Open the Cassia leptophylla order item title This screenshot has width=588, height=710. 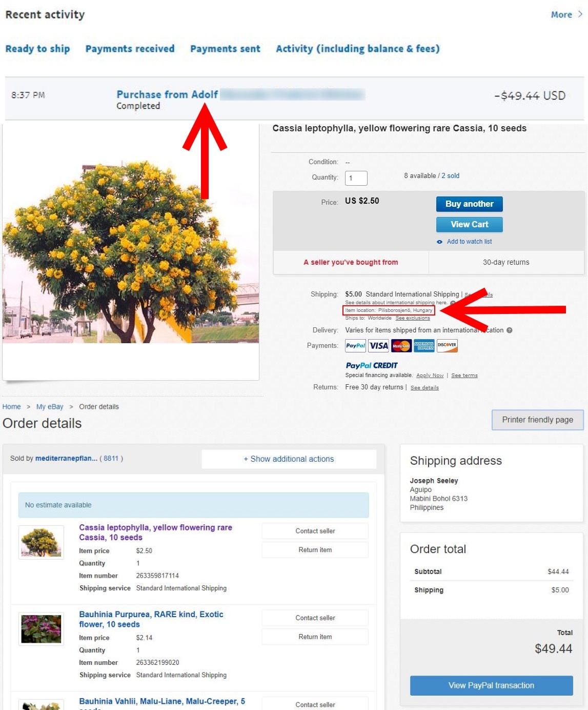point(155,532)
